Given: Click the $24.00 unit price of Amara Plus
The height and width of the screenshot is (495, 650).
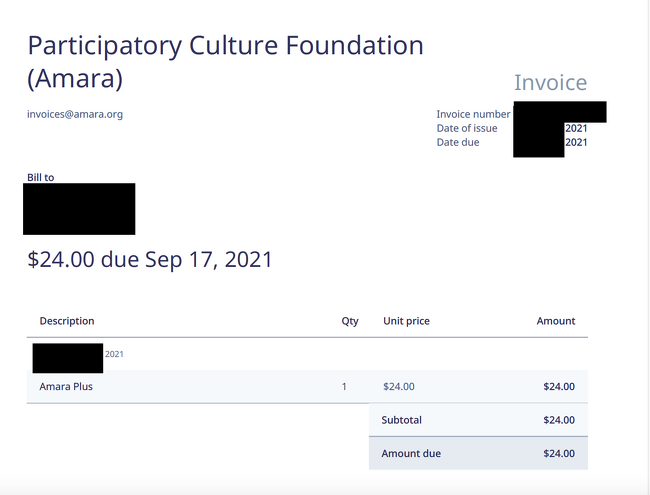Looking at the screenshot, I should [x=399, y=386].
